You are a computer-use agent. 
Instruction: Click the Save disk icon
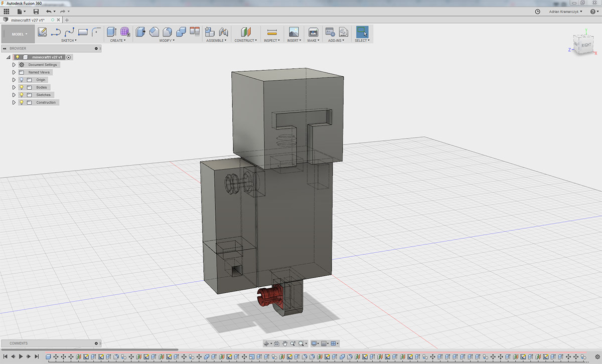pyautogui.click(x=36, y=11)
